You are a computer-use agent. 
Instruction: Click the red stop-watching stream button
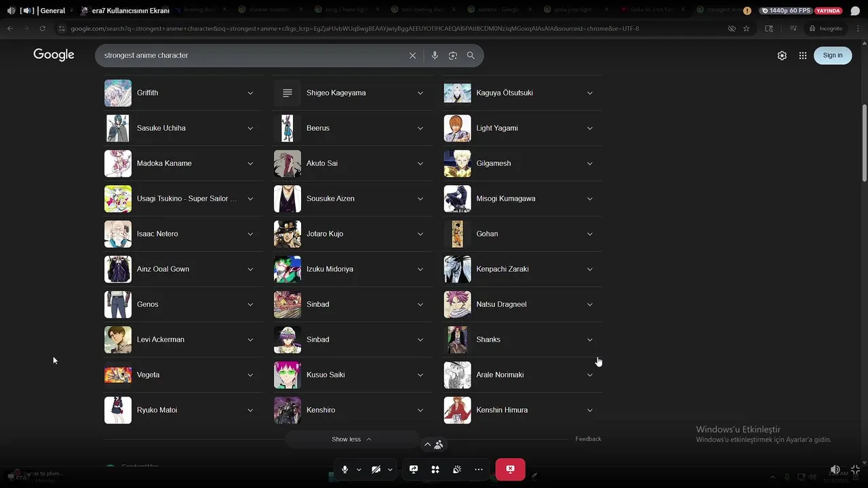click(510, 469)
